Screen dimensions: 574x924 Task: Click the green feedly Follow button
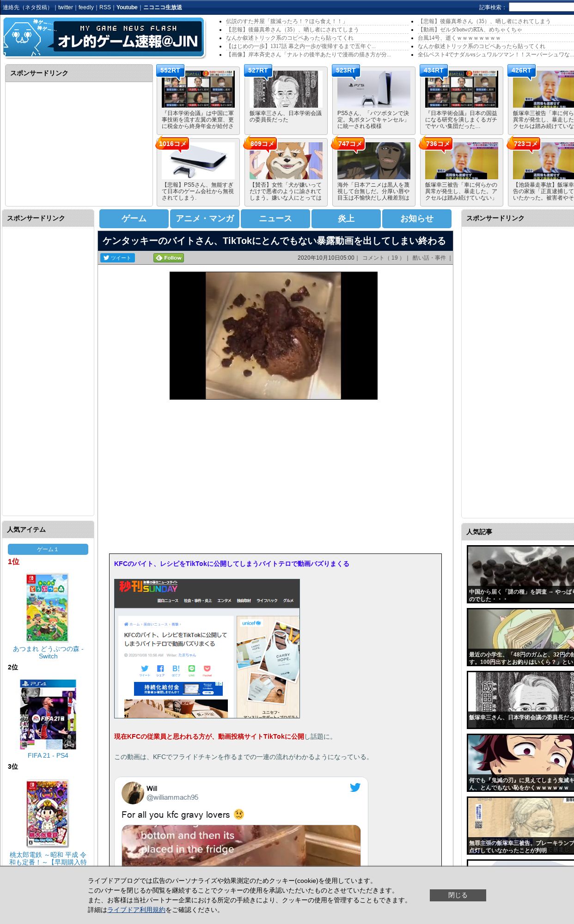169,258
